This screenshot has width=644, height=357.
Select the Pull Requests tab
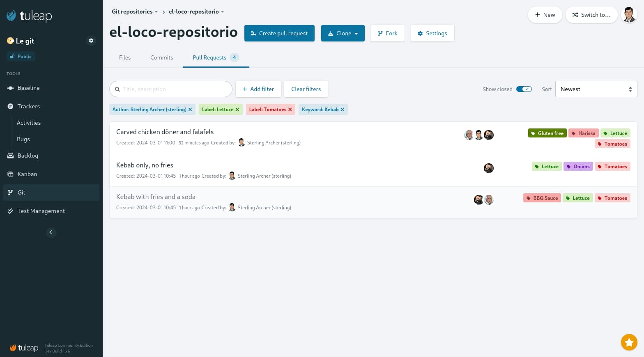pos(216,57)
